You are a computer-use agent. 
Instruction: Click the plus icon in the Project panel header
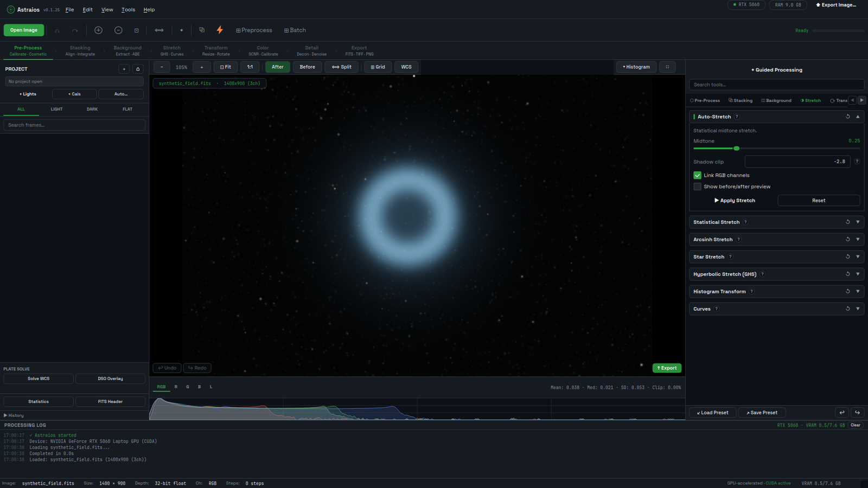(124, 69)
